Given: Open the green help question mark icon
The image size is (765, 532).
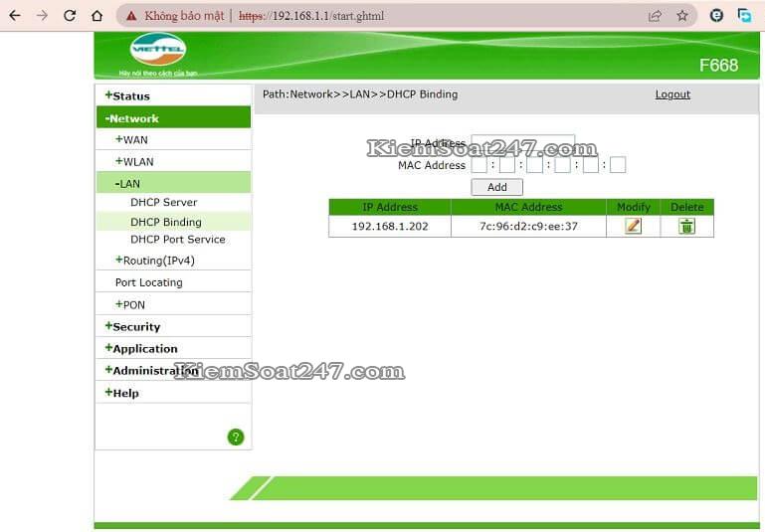Looking at the screenshot, I should pyautogui.click(x=236, y=437).
